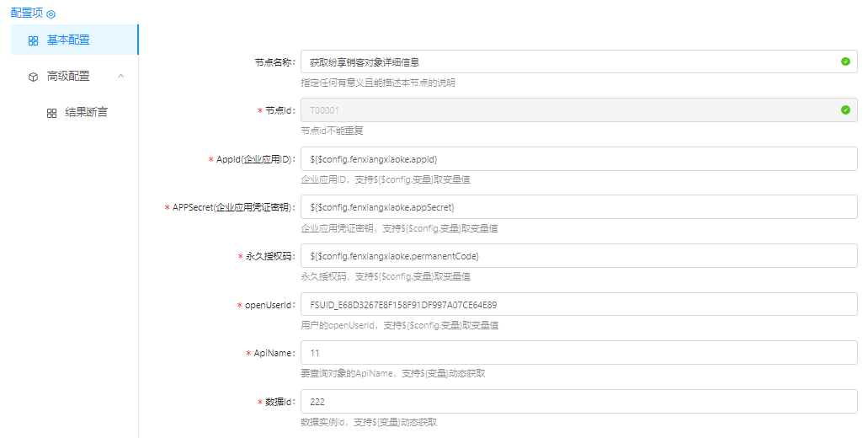The height and width of the screenshot is (438, 868).
Task: Click green checkmark in 节点Id field
Action: 845,109
